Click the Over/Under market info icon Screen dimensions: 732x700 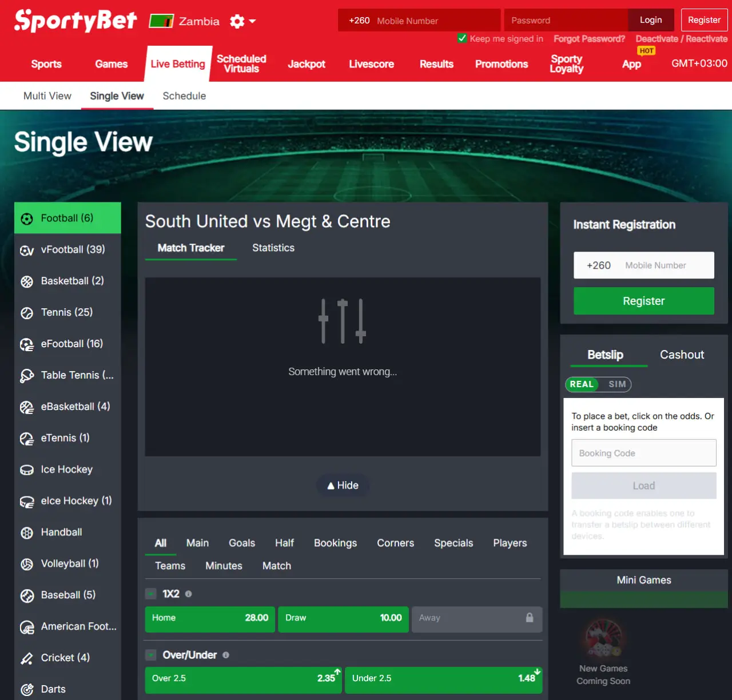coord(226,655)
